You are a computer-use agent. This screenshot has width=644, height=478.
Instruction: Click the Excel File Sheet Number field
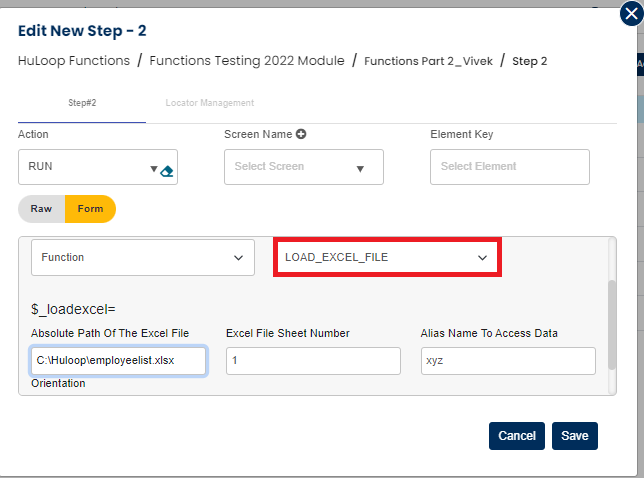(x=313, y=361)
